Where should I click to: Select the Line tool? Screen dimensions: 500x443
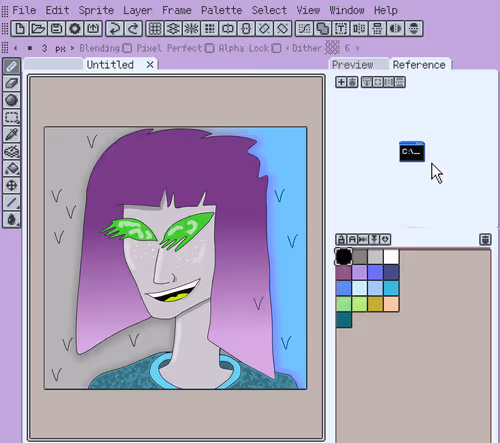pyautogui.click(x=12, y=202)
